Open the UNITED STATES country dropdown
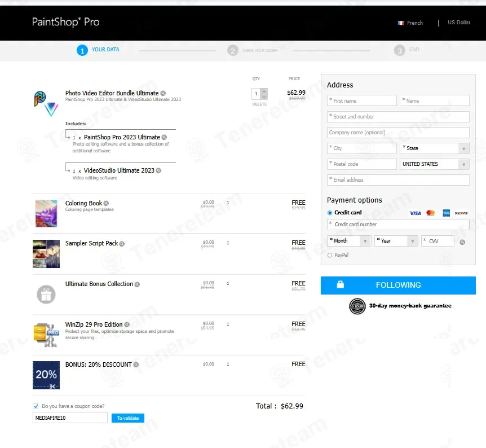Image resolution: width=486 pixels, height=448 pixels. (x=435, y=164)
